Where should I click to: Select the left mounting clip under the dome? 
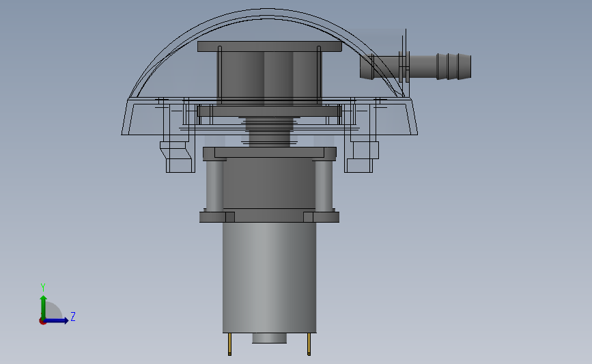pos(178,156)
